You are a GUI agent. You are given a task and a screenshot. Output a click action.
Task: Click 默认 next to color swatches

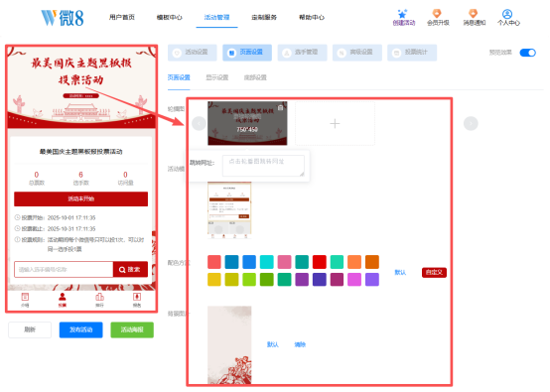(x=400, y=273)
